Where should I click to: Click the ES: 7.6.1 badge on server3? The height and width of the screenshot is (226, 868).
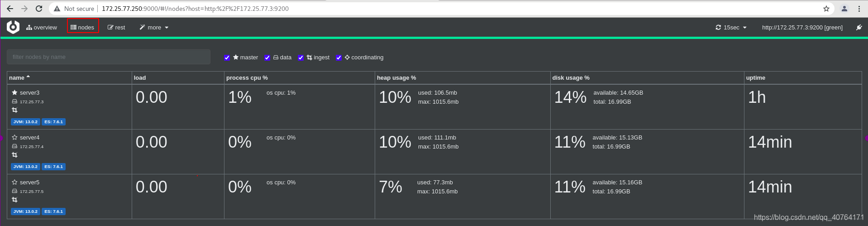tap(53, 122)
